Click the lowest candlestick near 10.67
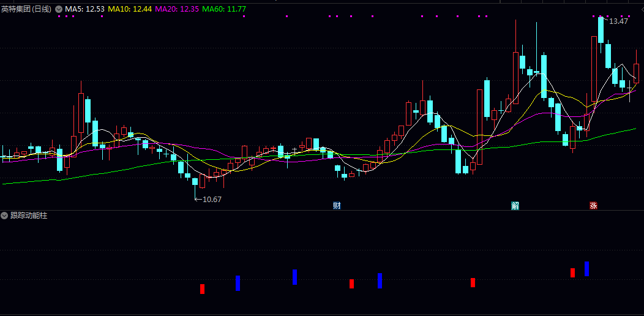This screenshot has height=316, width=644. [195, 182]
